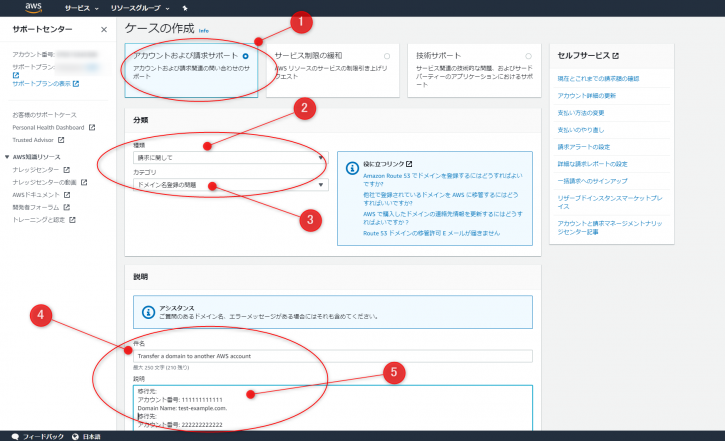725x441 pixels.
Task: Click into the 説明 description text area
Action: point(333,408)
